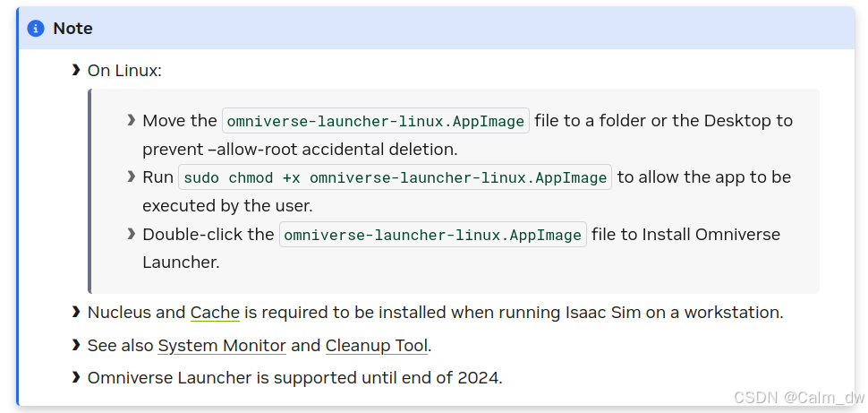Click the sudo chmod +x command code
Screen dimensions: 868x413
[396, 177]
